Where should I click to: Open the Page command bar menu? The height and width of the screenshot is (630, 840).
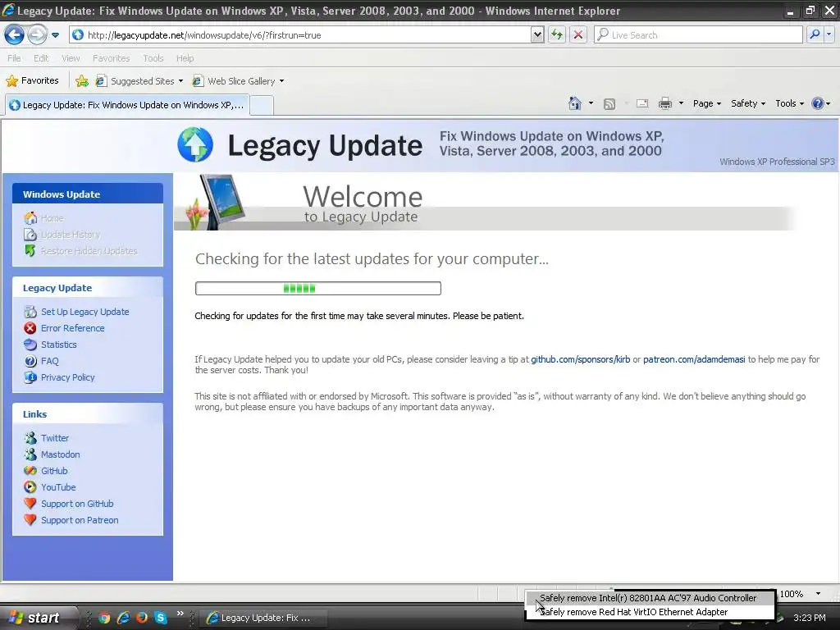click(x=706, y=103)
